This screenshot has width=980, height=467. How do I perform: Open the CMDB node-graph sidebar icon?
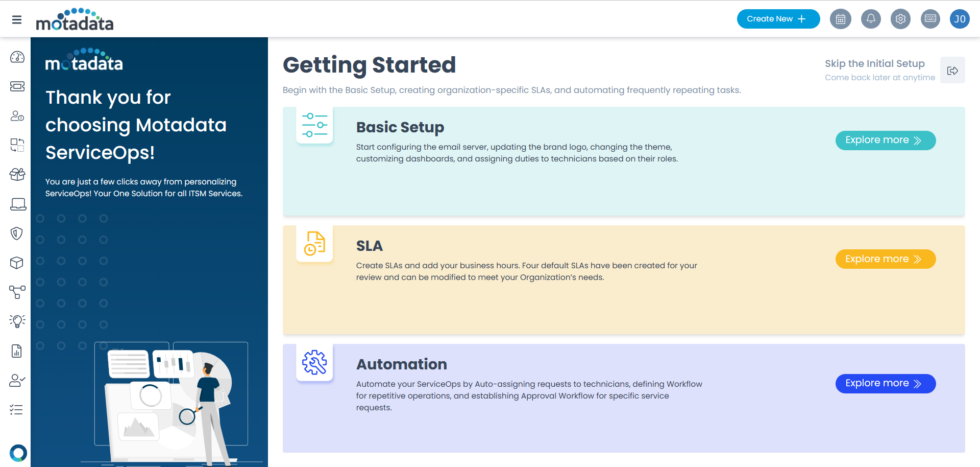[17, 292]
